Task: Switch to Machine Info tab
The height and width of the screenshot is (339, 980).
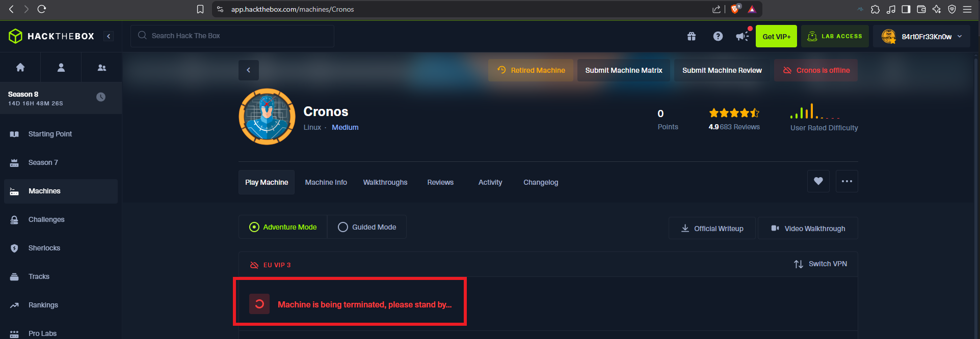Action: click(x=326, y=182)
